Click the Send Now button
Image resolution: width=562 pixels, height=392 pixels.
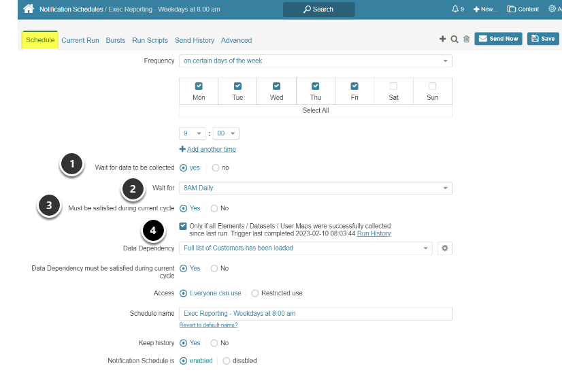pyautogui.click(x=498, y=39)
